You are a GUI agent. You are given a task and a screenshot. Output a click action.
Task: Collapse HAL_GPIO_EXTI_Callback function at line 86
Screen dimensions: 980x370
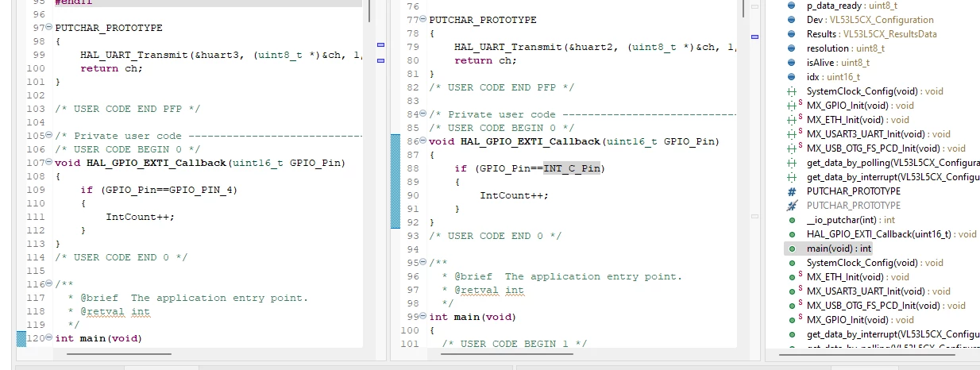423,141
